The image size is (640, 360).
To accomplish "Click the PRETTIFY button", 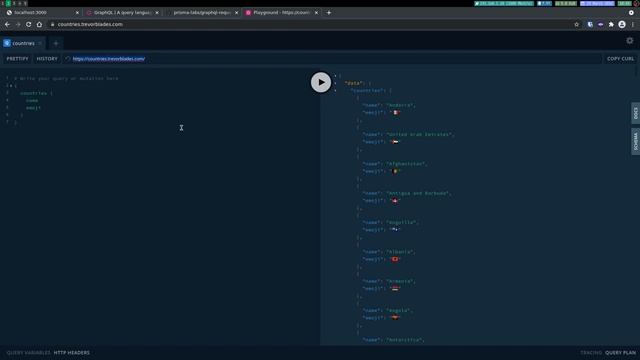I will pos(18,59).
